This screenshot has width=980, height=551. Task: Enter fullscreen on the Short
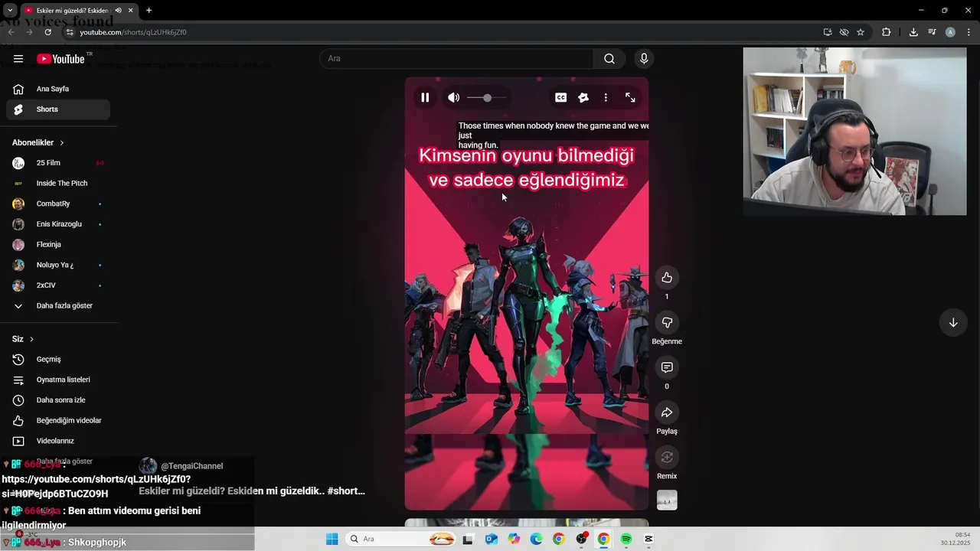point(630,98)
